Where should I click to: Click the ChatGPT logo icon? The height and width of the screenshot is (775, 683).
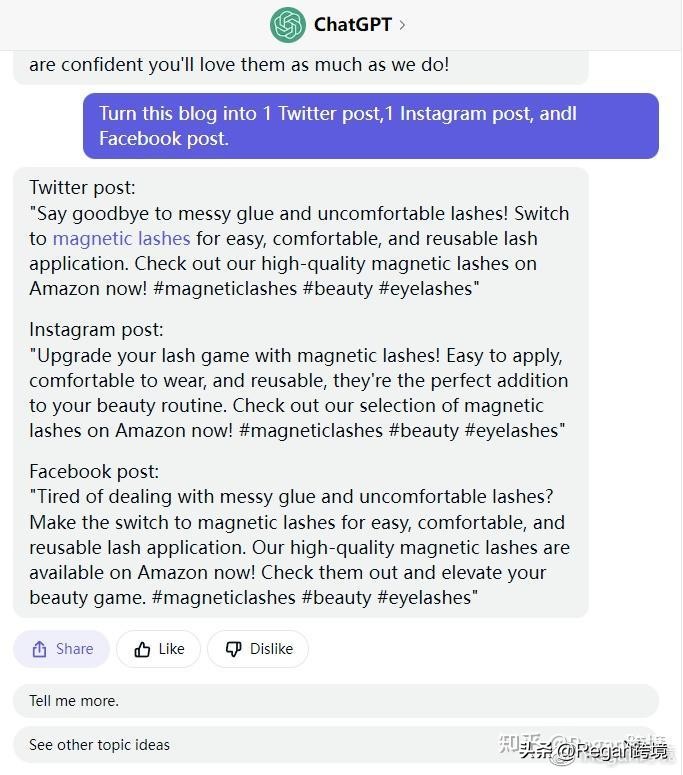(288, 25)
